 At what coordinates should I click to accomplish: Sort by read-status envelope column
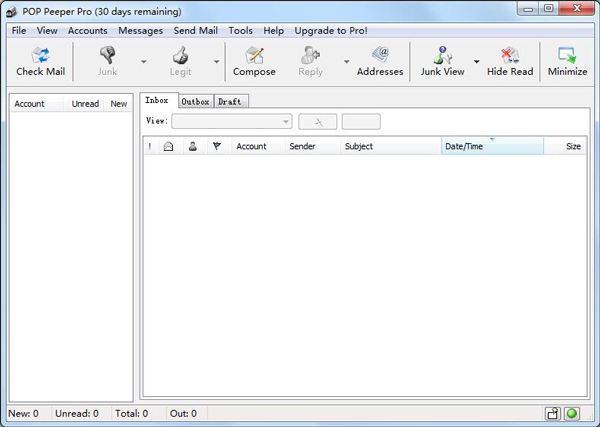pos(168,146)
